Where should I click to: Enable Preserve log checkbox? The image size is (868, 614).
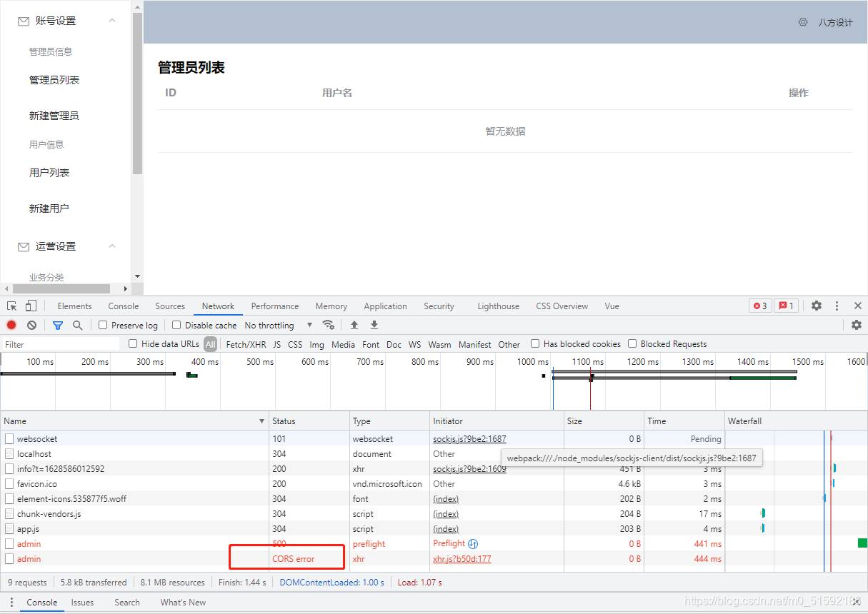pyautogui.click(x=103, y=325)
